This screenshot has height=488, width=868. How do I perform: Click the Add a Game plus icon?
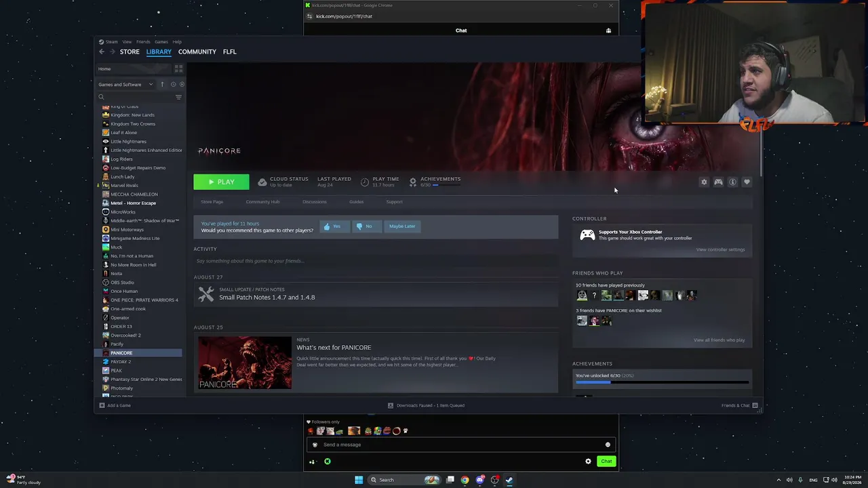102,405
